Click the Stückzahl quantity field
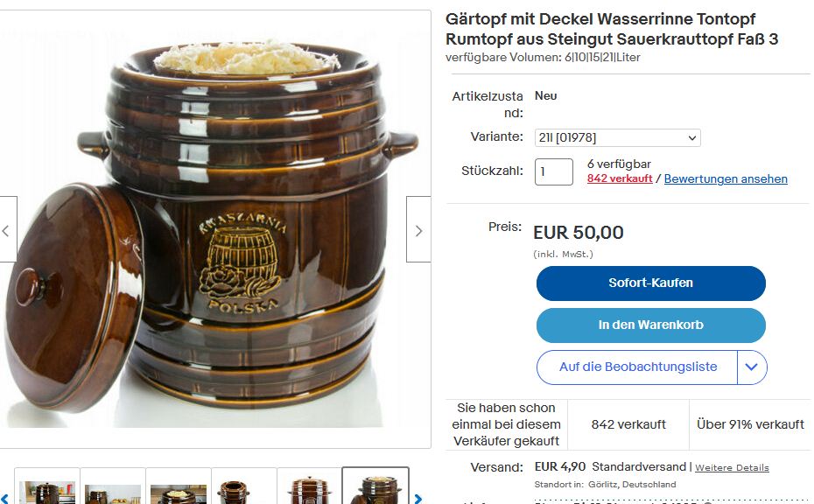The height and width of the screenshot is (504, 814). click(x=554, y=171)
